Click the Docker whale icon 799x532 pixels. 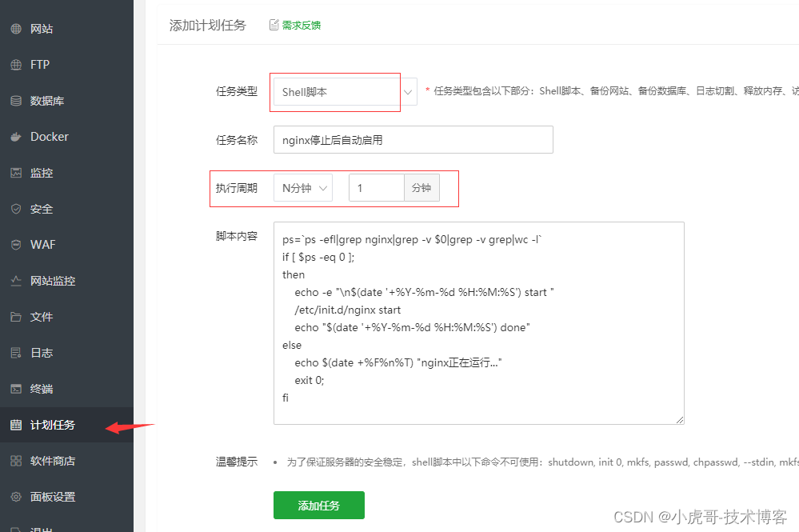coord(16,137)
